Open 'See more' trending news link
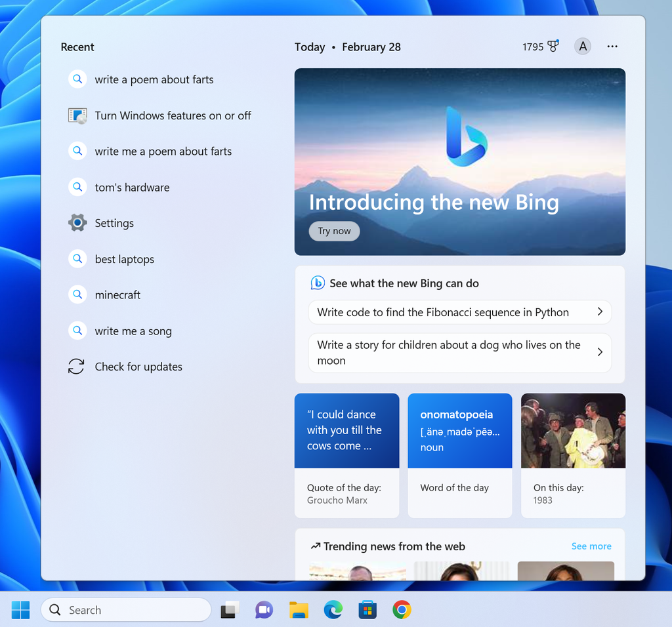The width and height of the screenshot is (672, 627). (x=591, y=546)
